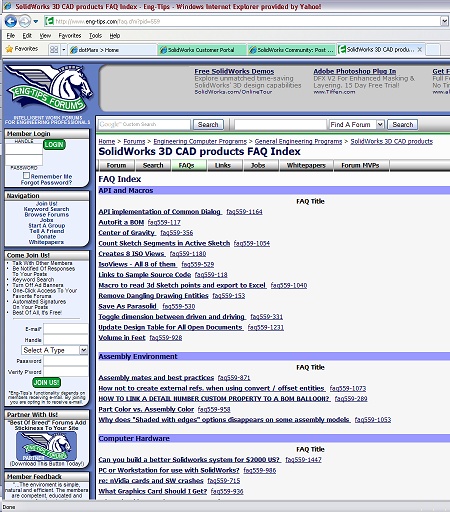The width and height of the screenshot is (450, 512).
Task: Click the E-mail signup field
Action: tap(66, 329)
